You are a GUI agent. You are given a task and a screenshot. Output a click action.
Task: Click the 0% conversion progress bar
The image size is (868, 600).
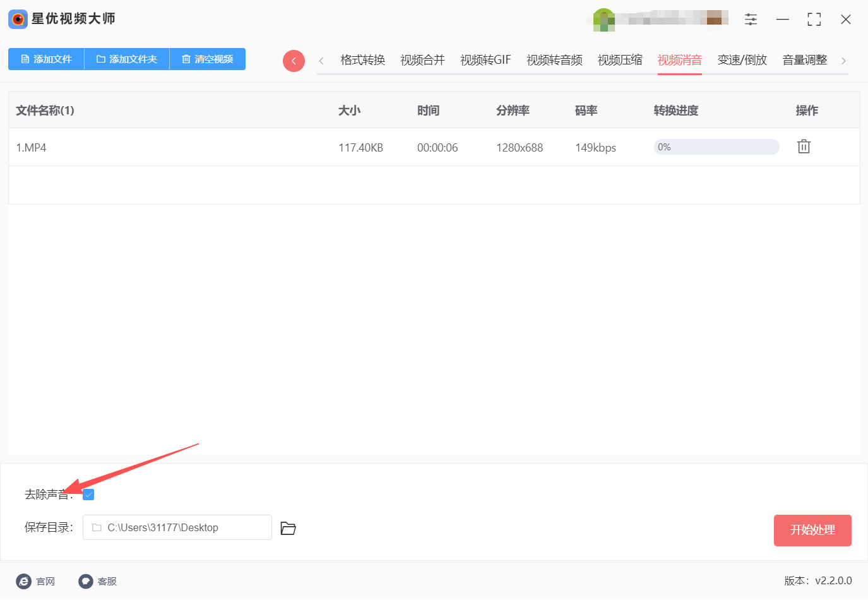coord(716,147)
